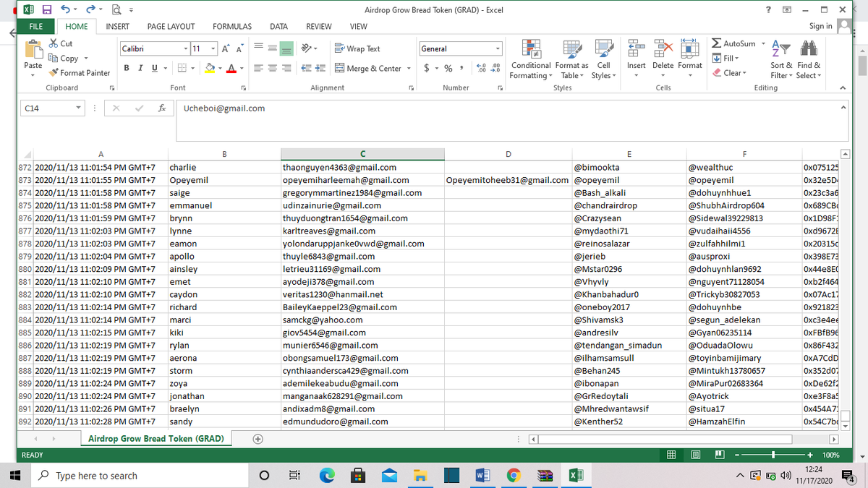Activate the Format Painter brush
Screen dimensions: 868x488
click(x=80, y=72)
